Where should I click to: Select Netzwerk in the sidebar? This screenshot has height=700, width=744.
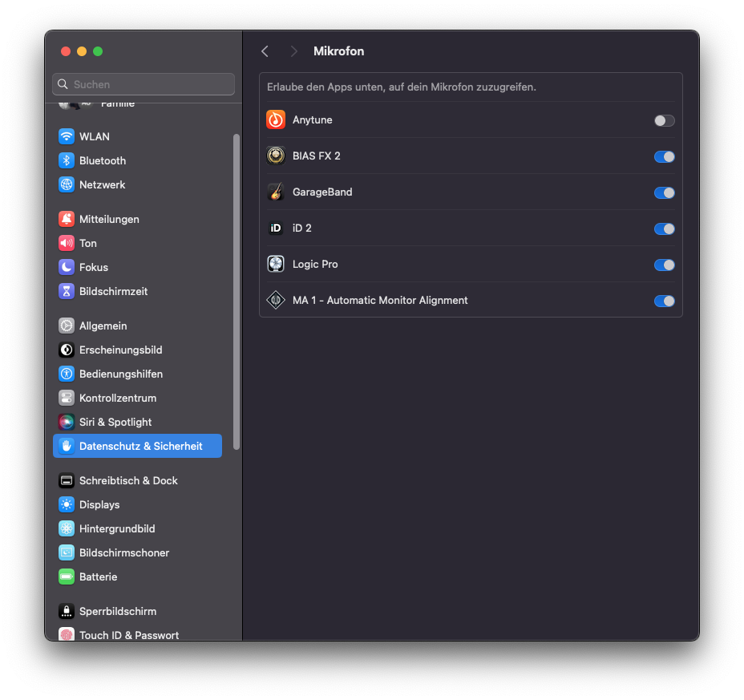tap(138, 184)
